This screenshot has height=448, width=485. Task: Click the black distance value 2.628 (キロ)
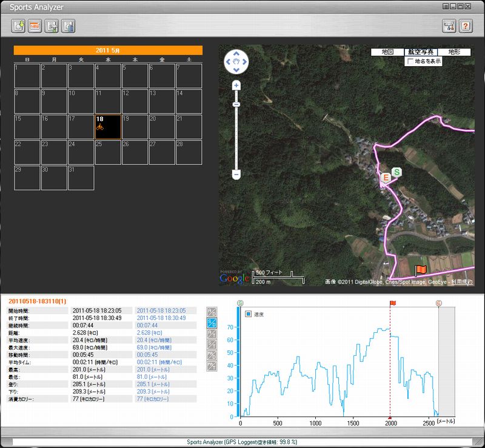click(85, 333)
